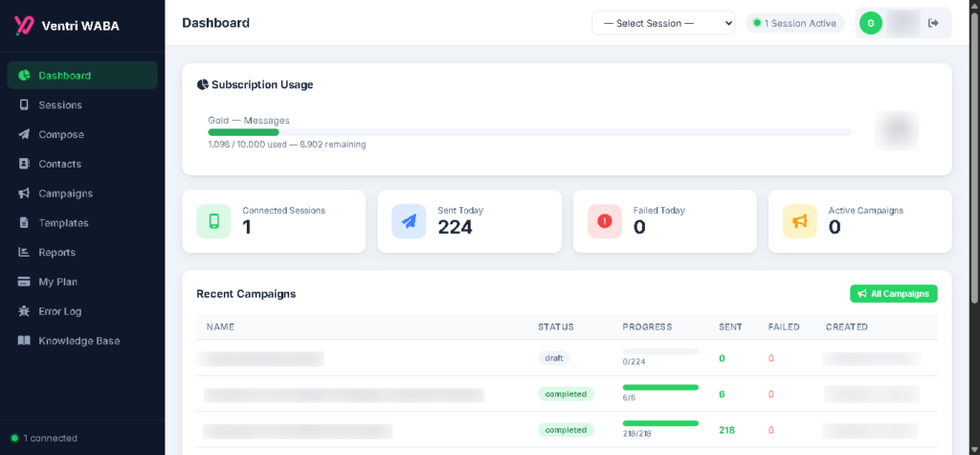The height and width of the screenshot is (455, 980).
Task: Click the draft status badge
Action: 554,358
